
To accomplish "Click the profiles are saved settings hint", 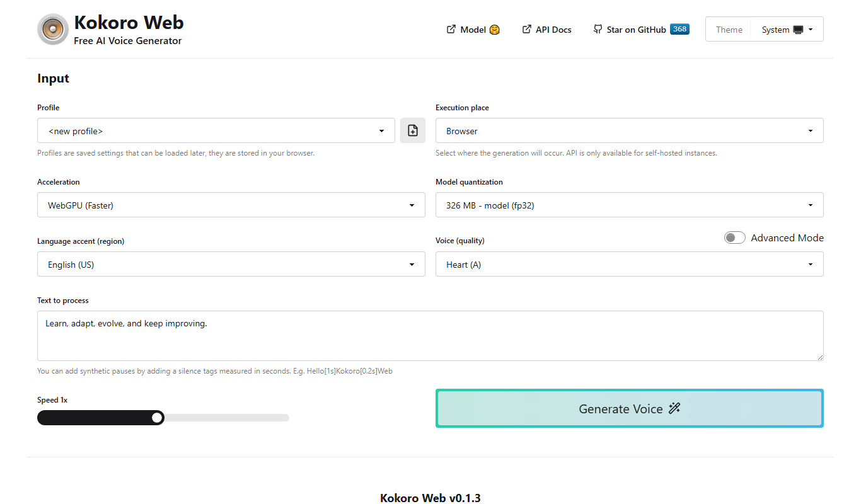I will [x=176, y=153].
